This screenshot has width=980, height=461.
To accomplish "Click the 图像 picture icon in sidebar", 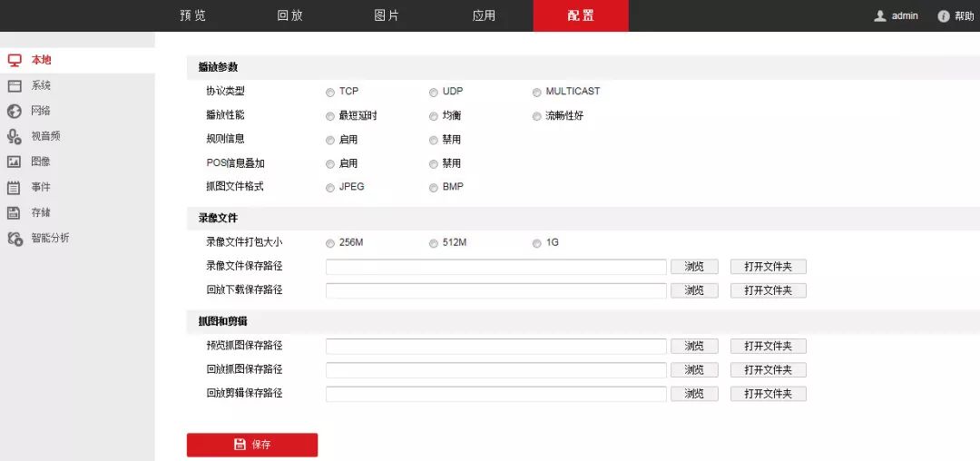I will 14,162.
